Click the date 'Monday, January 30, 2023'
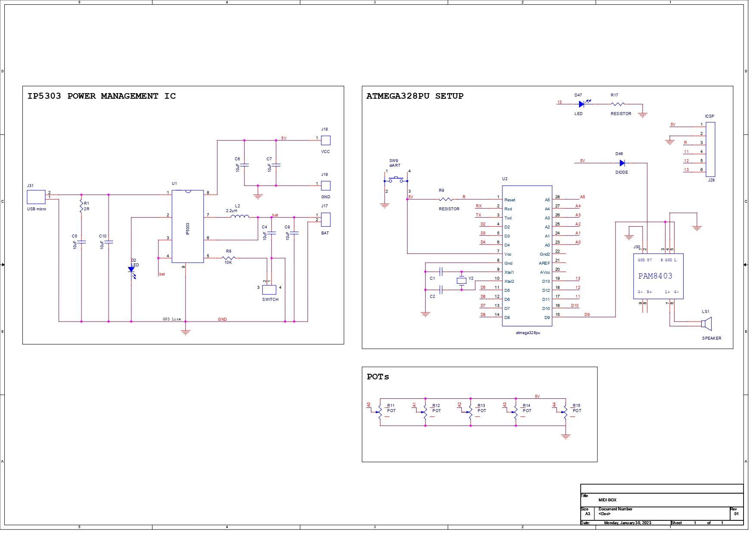The width and height of the screenshot is (756, 535). [x=628, y=523]
